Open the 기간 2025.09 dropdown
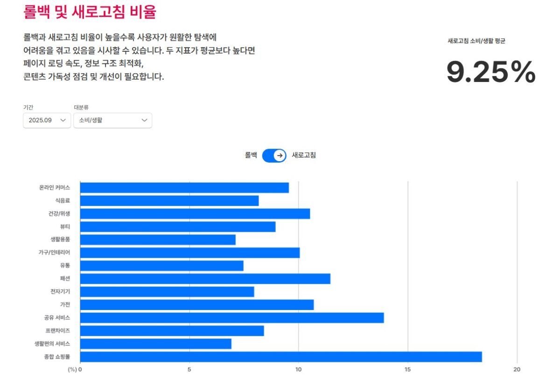 pyautogui.click(x=47, y=120)
